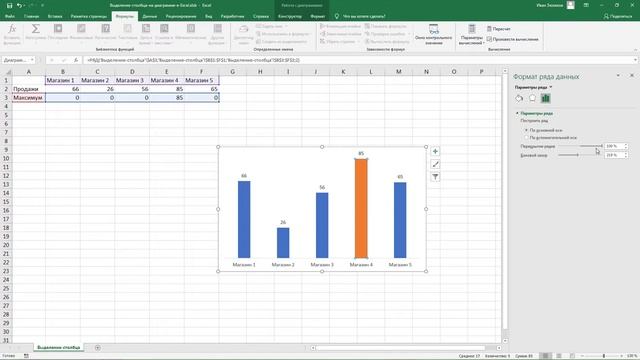Click the user account avatar icon
Image resolution: width=640 pixels, height=360 pixels.
(571, 5)
